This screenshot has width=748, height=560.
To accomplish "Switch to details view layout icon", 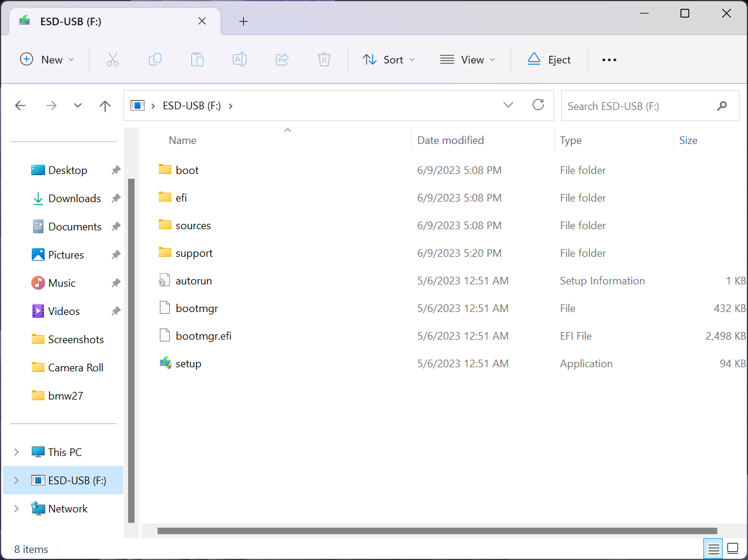I will click(713, 549).
